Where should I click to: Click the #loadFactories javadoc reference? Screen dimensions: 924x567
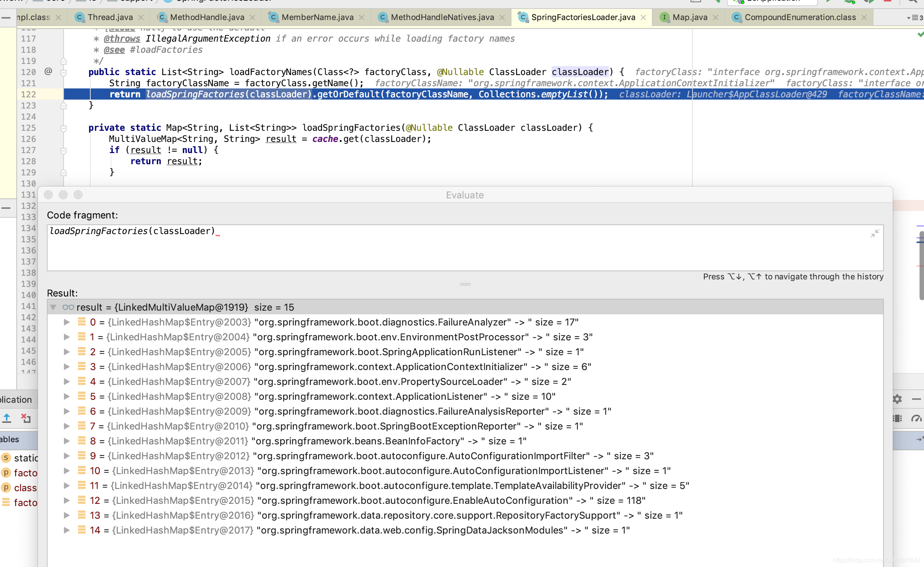click(x=166, y=50)
